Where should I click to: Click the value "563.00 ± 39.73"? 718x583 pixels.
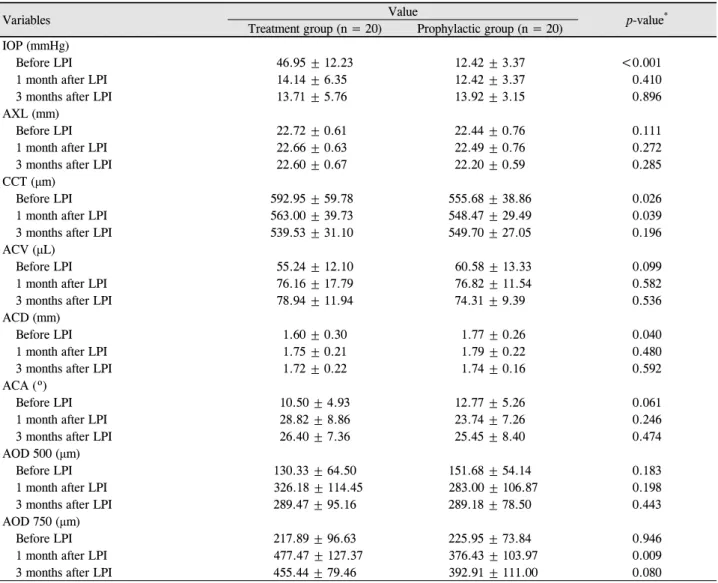(312, 216)
